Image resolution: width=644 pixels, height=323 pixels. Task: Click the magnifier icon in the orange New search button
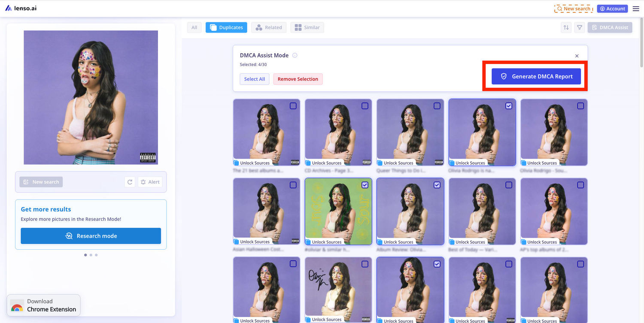[x=559, y=9]
